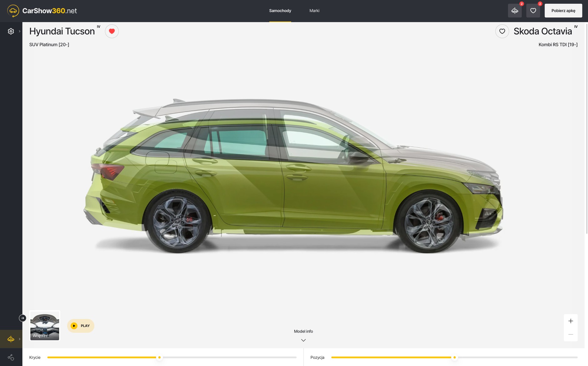Expand settings panel arrow beside gear
Viewport: 588px width, 366px height.
point(19,31)
